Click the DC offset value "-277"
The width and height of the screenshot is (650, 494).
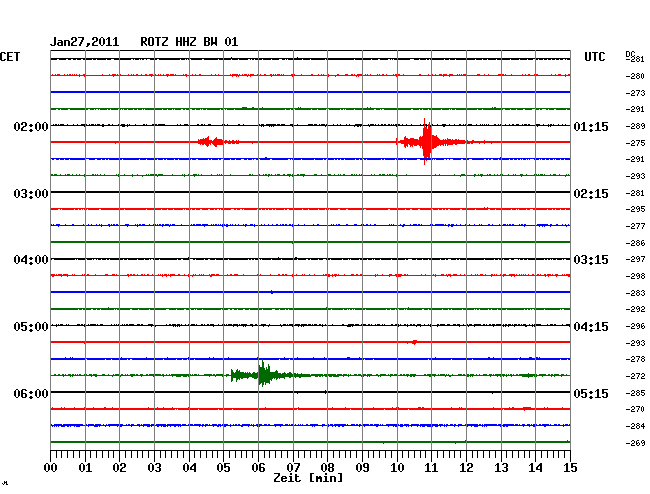coord(635,226)
